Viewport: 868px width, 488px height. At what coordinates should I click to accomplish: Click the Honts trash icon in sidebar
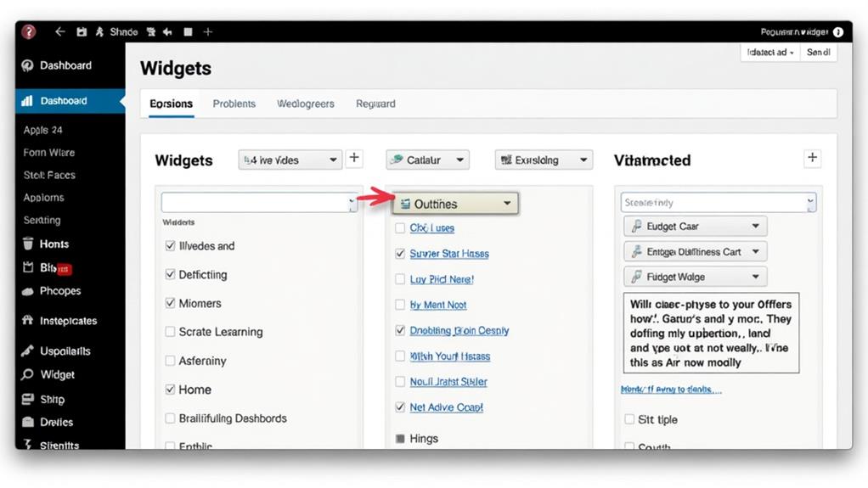tap(28, 244)
